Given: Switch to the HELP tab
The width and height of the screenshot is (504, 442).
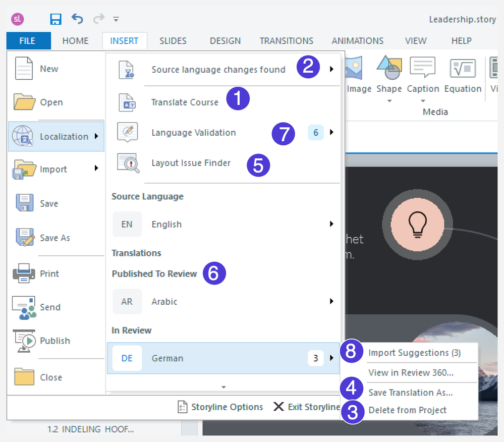Looking at the screenshot, I should [462, 41].
